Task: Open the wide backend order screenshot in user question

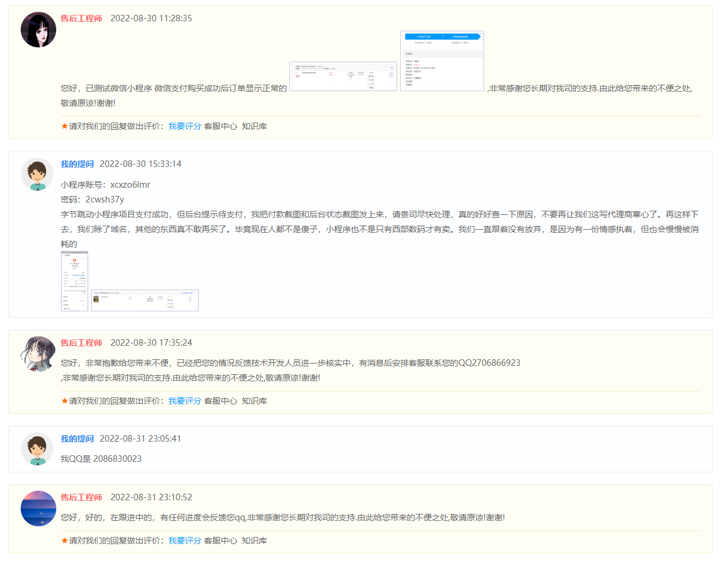Action: tap(145, 300)
